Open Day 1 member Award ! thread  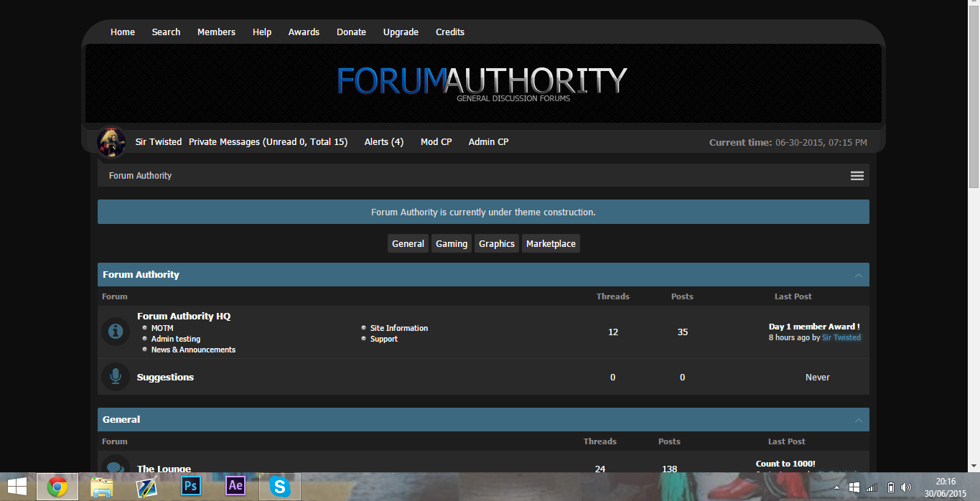814,327
